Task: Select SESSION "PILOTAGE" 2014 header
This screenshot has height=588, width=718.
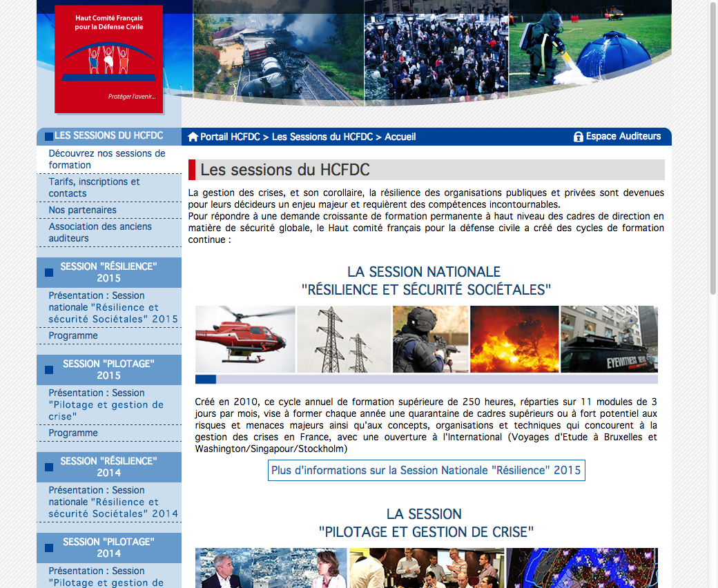Action: pyautogui.click(x=109, y=548)
